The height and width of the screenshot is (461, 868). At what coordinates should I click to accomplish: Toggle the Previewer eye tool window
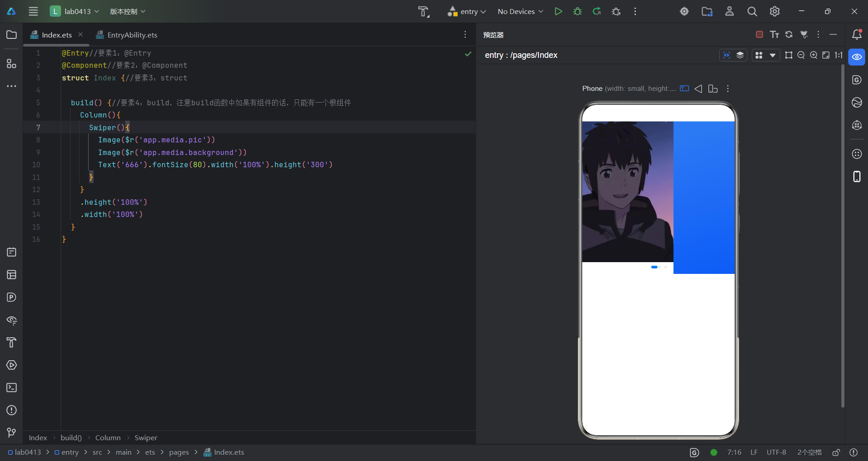857,57
